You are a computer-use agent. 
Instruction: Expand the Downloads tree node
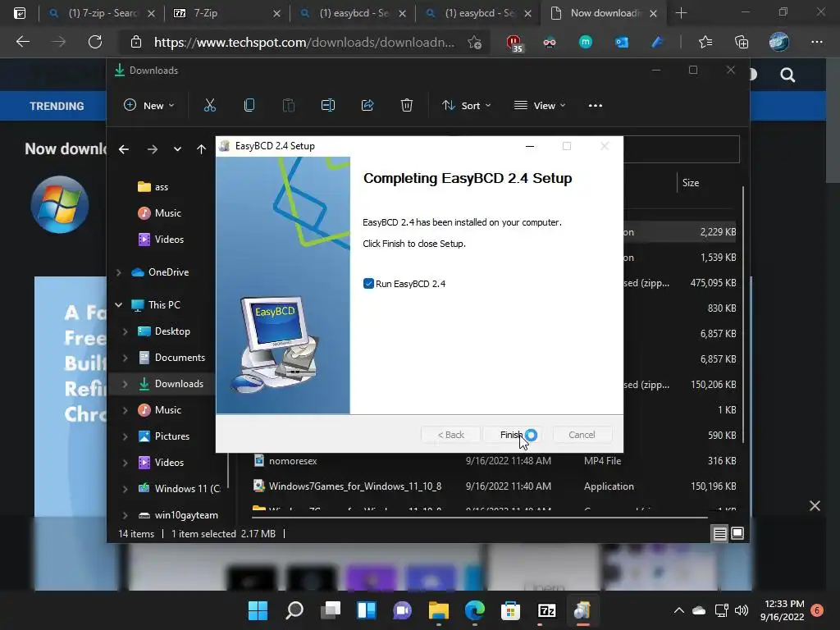125,384
